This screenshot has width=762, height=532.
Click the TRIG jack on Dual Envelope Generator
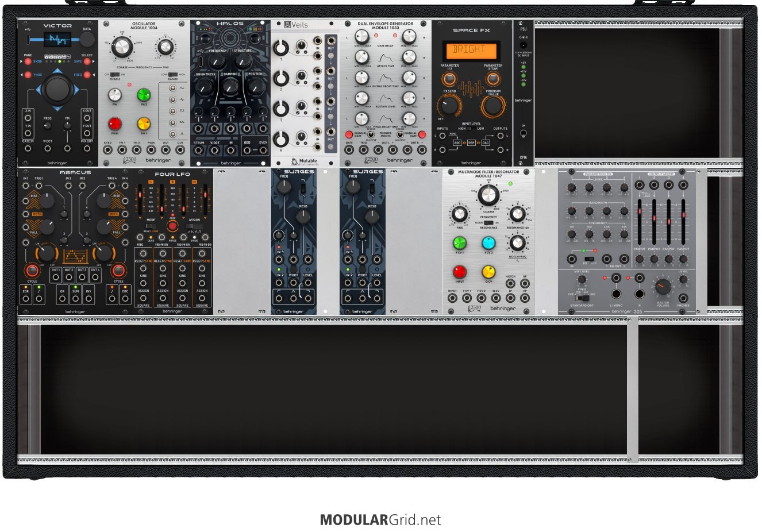[363, 150]
